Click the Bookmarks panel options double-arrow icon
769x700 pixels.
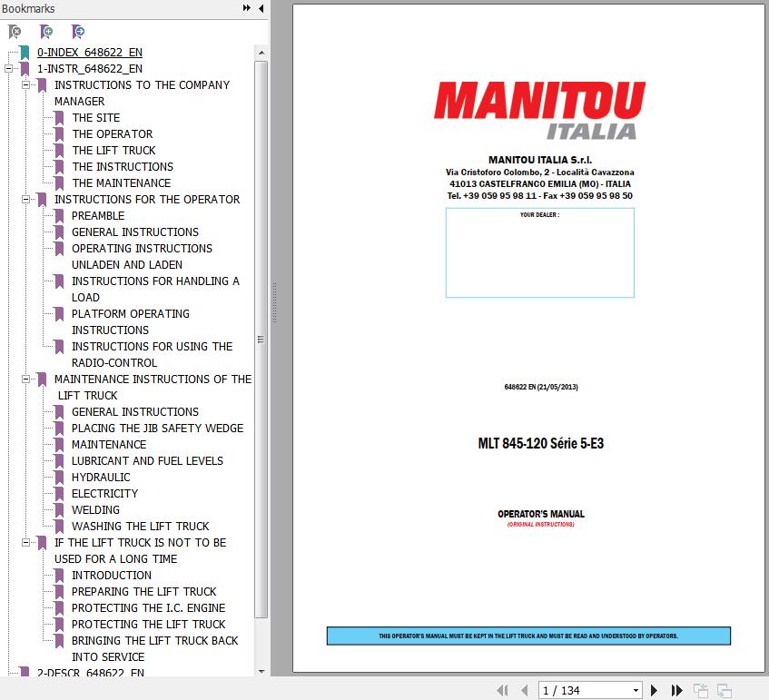click(x=247, y=8)
